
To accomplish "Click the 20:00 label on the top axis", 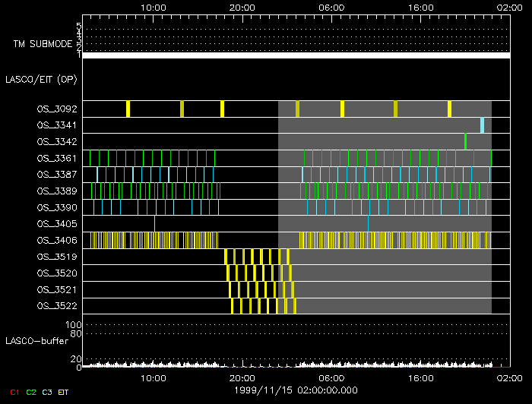I will [x=242, y=6].
